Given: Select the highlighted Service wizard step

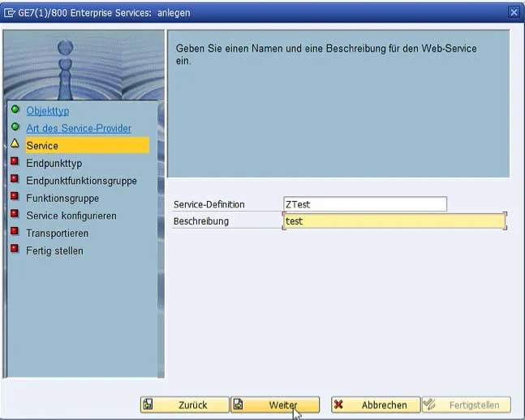Looking at the screenshot, I should (x=42, y=146).
